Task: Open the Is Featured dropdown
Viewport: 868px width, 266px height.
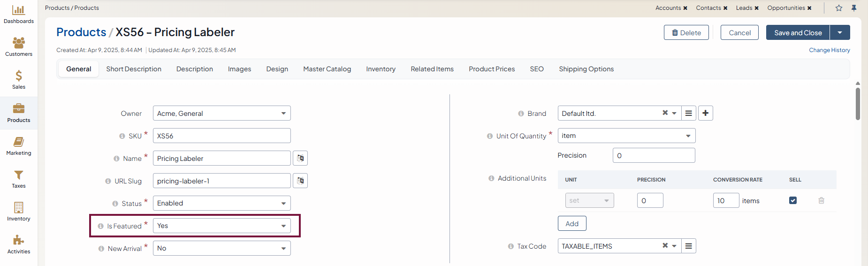Action: click(x=221, y=226)
